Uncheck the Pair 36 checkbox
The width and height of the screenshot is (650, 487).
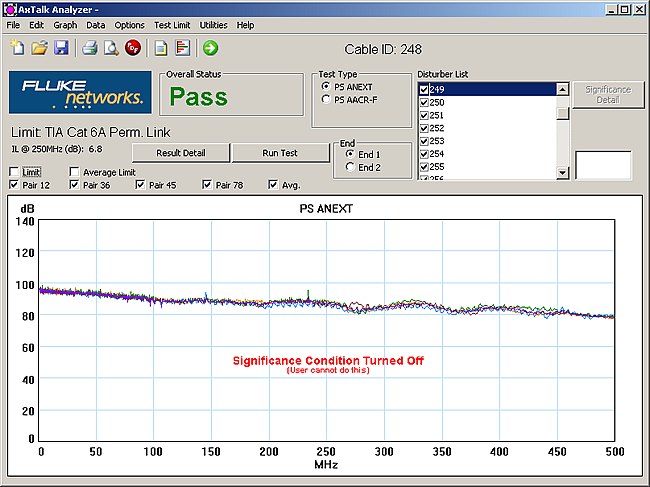coord(76,185)
